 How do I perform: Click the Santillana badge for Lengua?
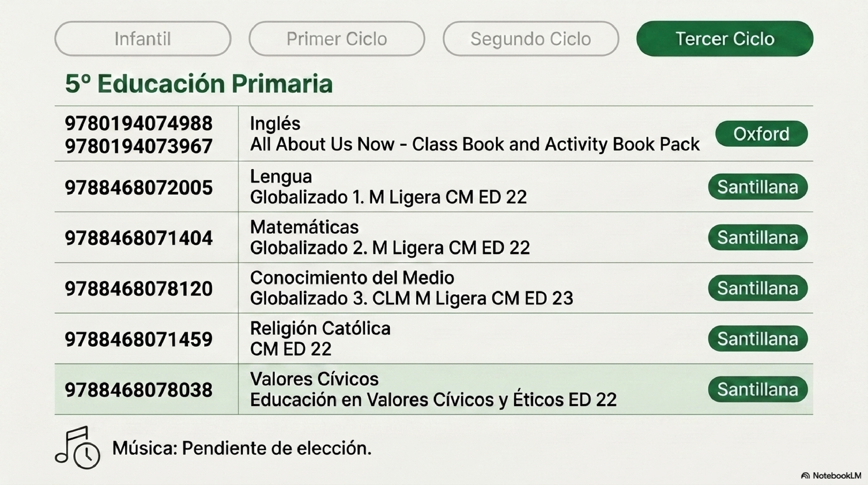pos(758,187)
